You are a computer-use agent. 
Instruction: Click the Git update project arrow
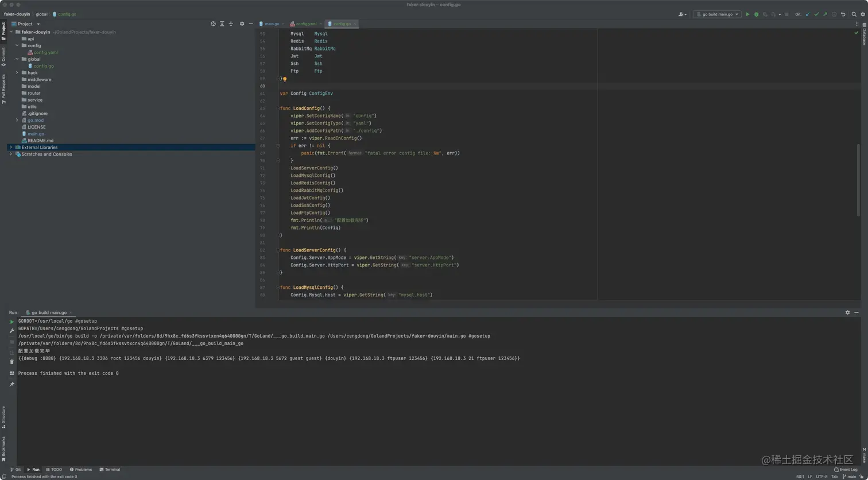pyautogui.click(x=808, y=14)
